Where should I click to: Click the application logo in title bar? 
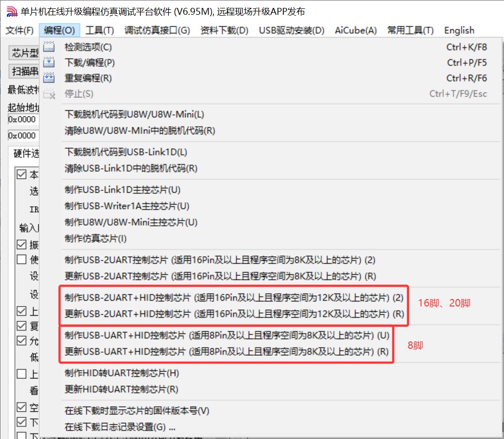click(12, 12)
